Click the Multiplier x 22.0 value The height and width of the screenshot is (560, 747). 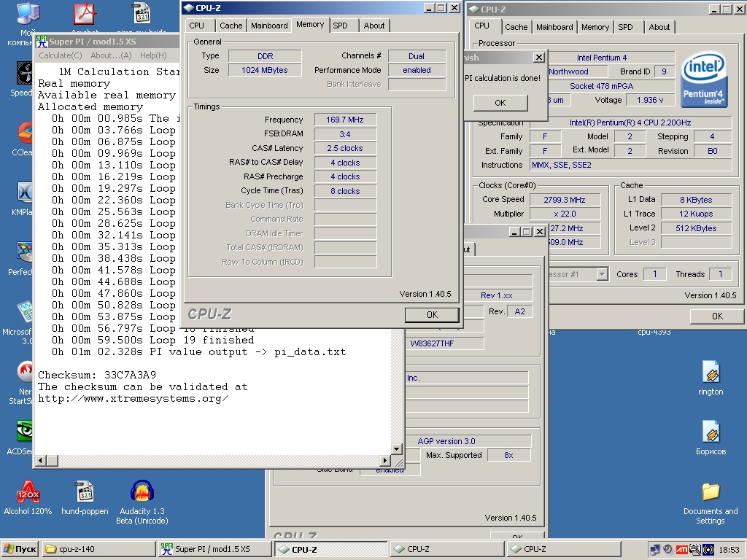coord(565,214)
